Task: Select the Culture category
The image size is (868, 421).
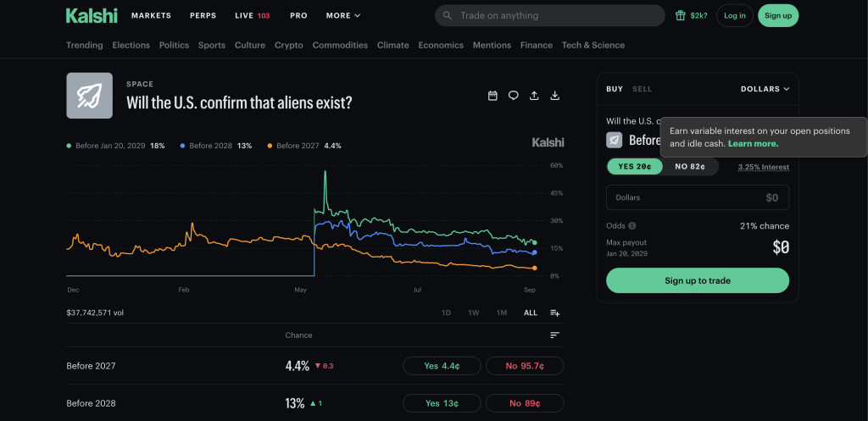Action: [x=250, y=46]
